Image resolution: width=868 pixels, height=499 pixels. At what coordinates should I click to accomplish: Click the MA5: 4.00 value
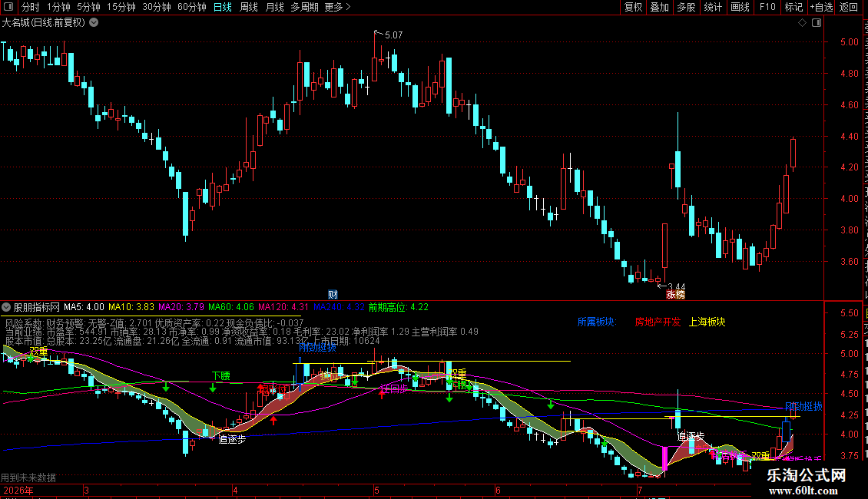(x=84, y=307)
